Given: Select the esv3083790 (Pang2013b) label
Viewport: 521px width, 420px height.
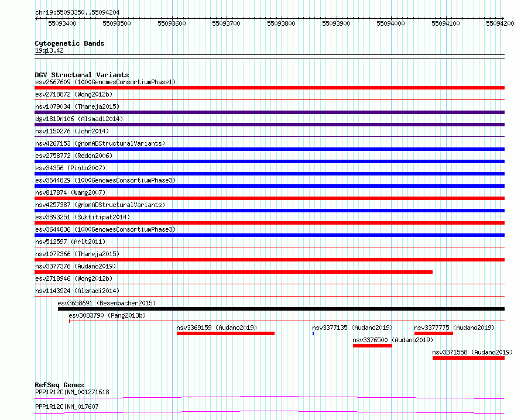Looking at the screenshot, I should click(x=107, y=315).
